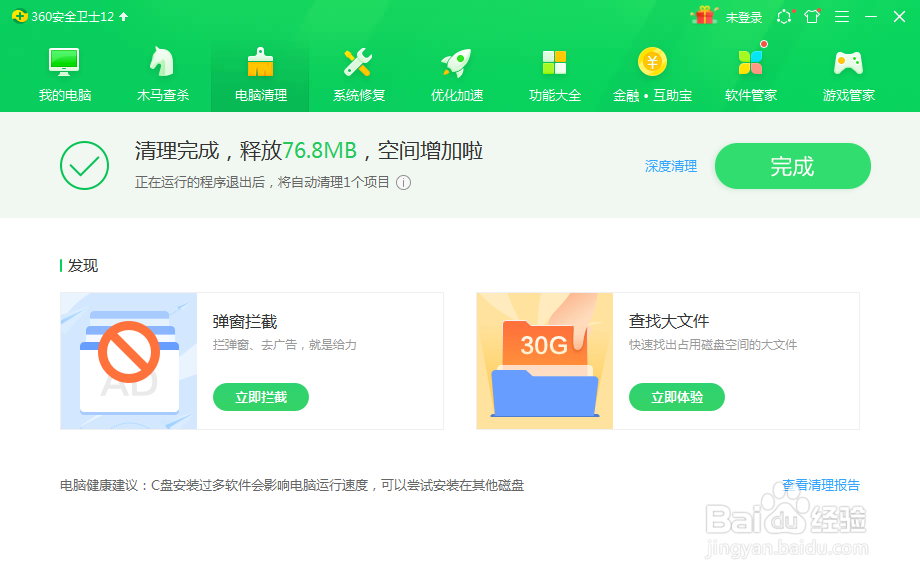Click the upgrade arrow next to 360安全卫士12
Image resolution: width=920 pixels, height=580 pixels.
[x=124, y=16]
